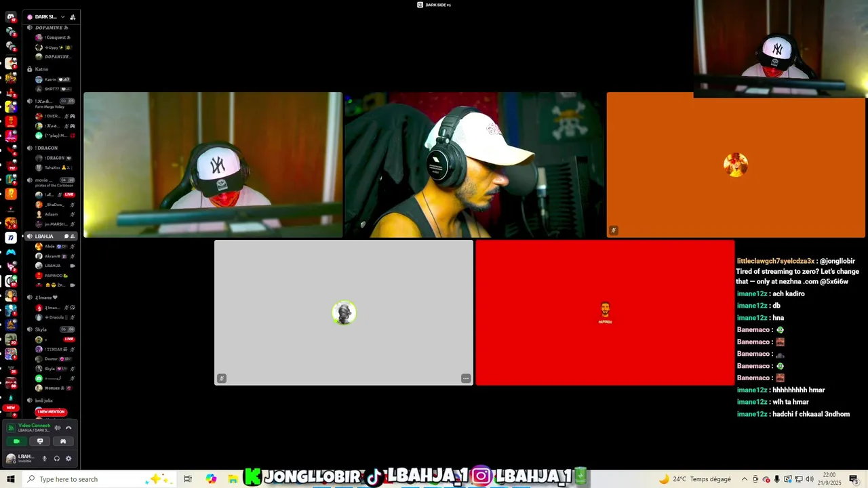Select user Doctor in Skyla channel
This screenshot has width=868, height=488.
[54, 359]
